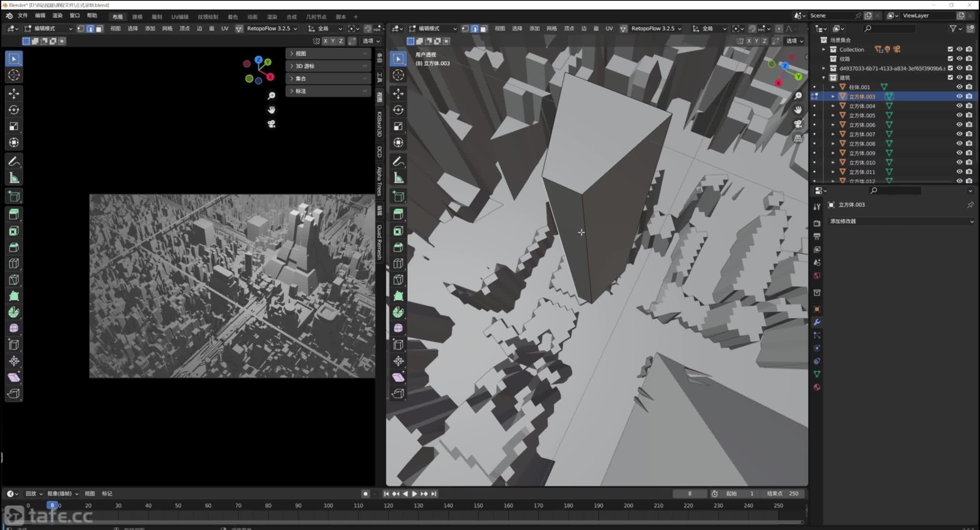Expand the 视图 sidebar panel

tap(328, 54)
